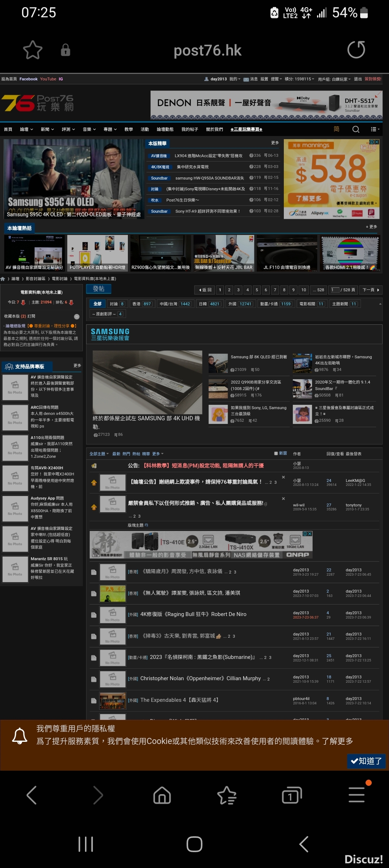Tap the page reload icon
389x868 pixels.
tap(356, 50)
